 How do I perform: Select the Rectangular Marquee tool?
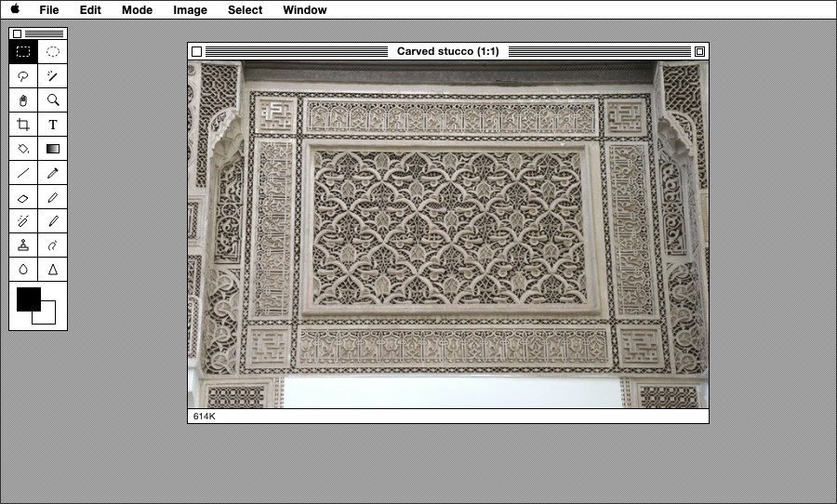tap(23, 52)
